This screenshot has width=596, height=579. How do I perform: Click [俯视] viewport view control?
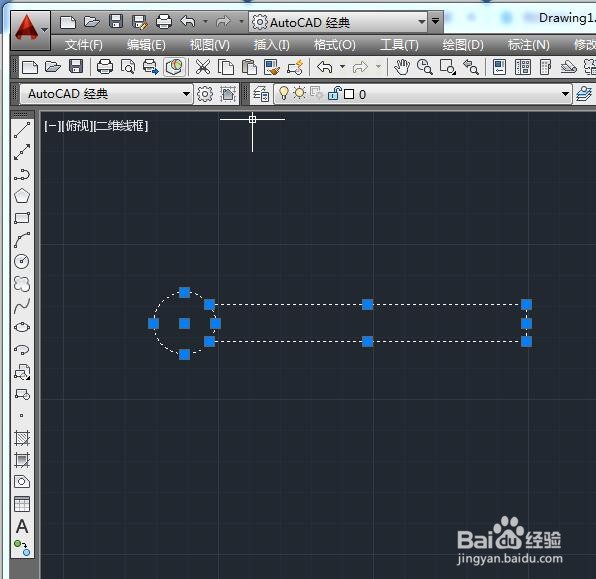click(x=78, y=126)
